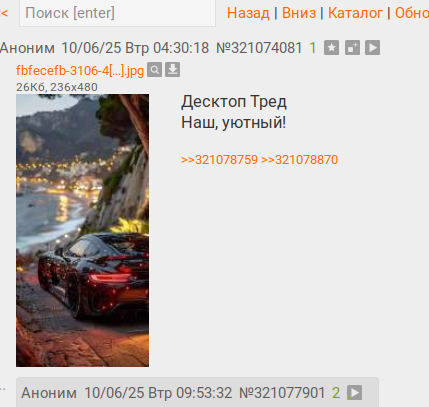Open post menu arrow for post №321077901

pyautogui.click(x=354, y=392)
